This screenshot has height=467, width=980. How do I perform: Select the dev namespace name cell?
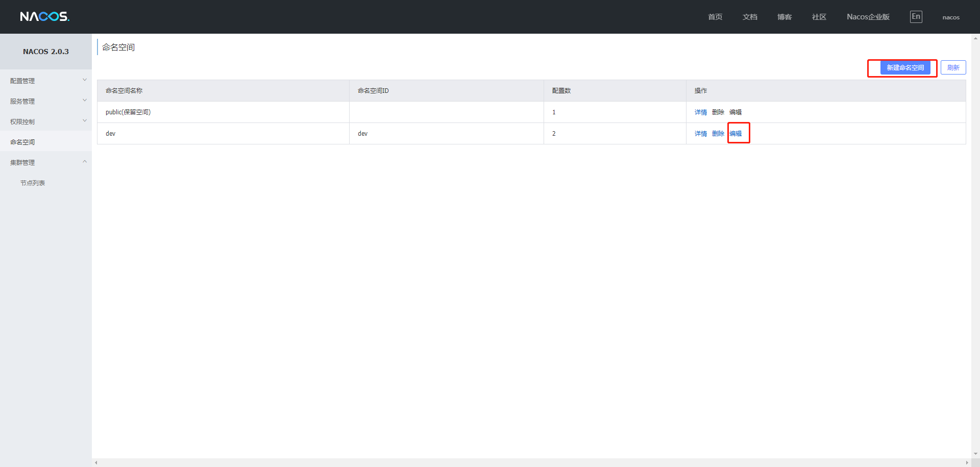[x=223, y=134]
